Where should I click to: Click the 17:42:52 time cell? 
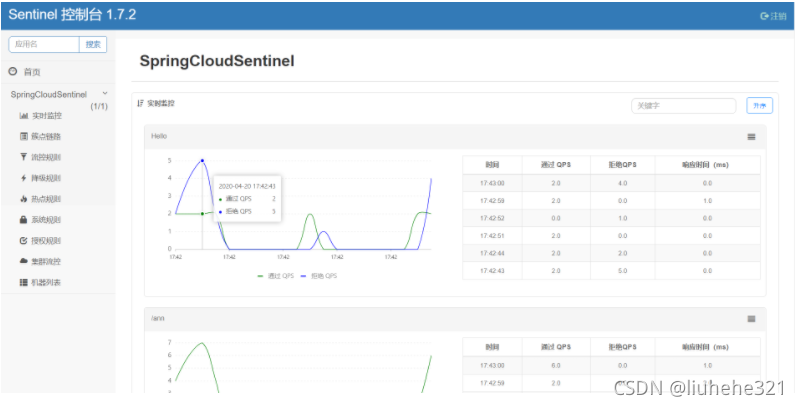click(492, 218)
